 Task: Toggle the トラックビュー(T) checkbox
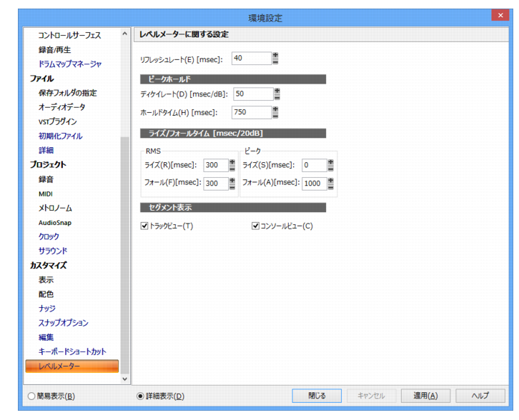(x=144, y=226)
